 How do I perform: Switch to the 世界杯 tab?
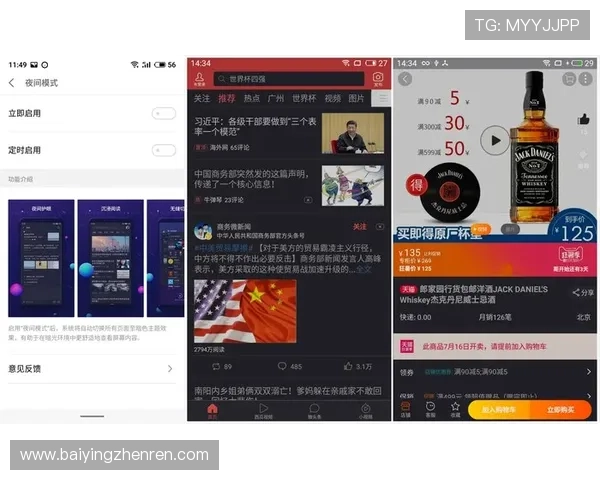pos(304,98)
